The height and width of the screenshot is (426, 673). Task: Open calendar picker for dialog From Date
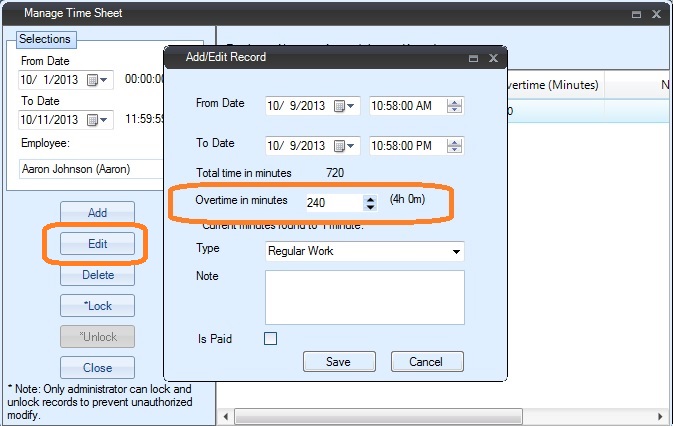tap(346, 106)
